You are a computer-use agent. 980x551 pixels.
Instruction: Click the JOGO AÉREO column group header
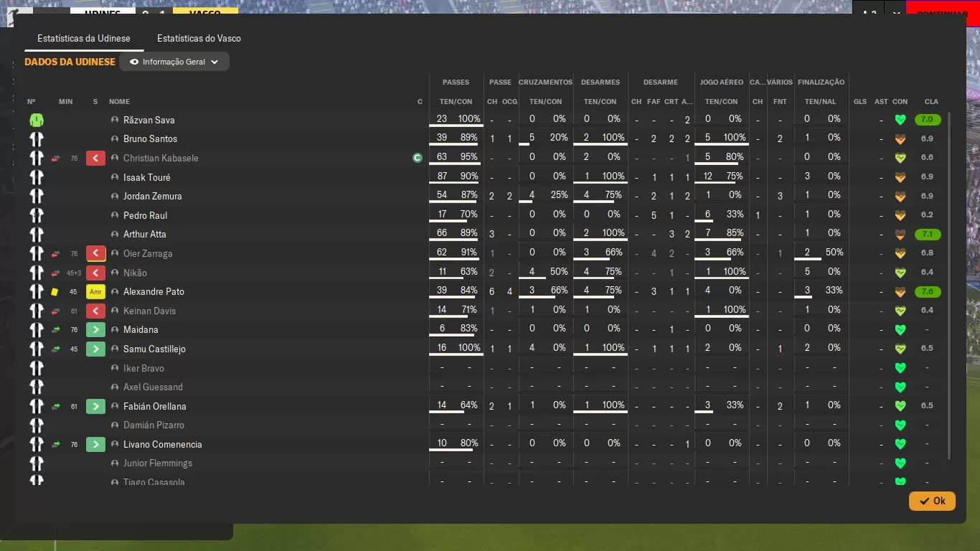tap(722, 83)
